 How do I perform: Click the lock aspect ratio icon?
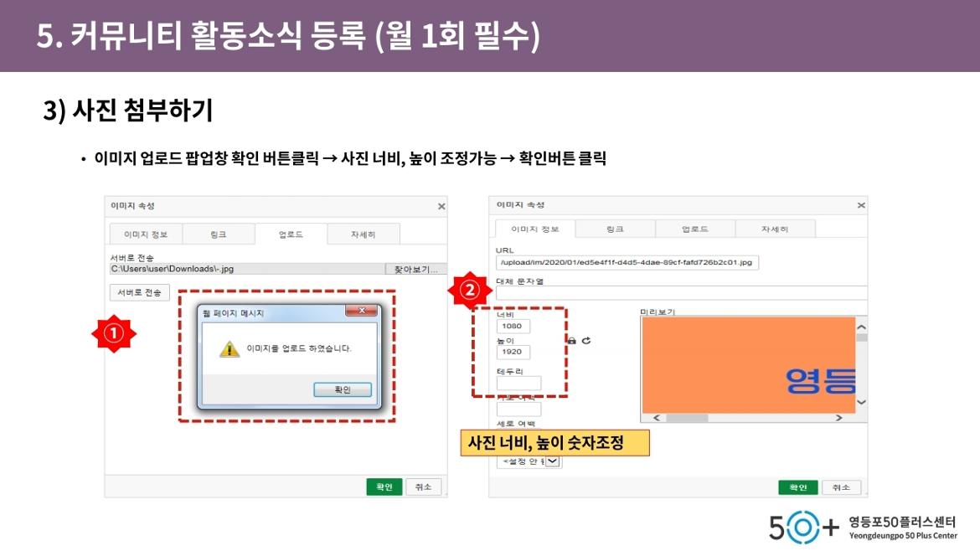(572, 341)
